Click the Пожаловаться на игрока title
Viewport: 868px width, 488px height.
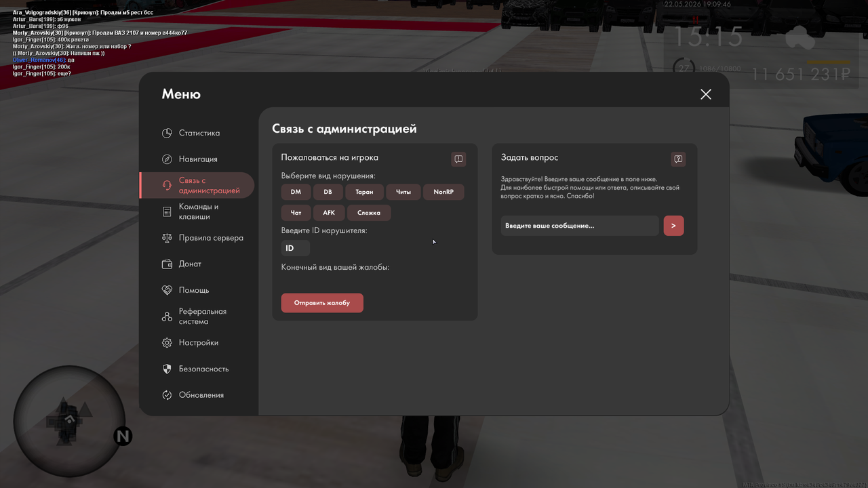[x=330, y=157]
